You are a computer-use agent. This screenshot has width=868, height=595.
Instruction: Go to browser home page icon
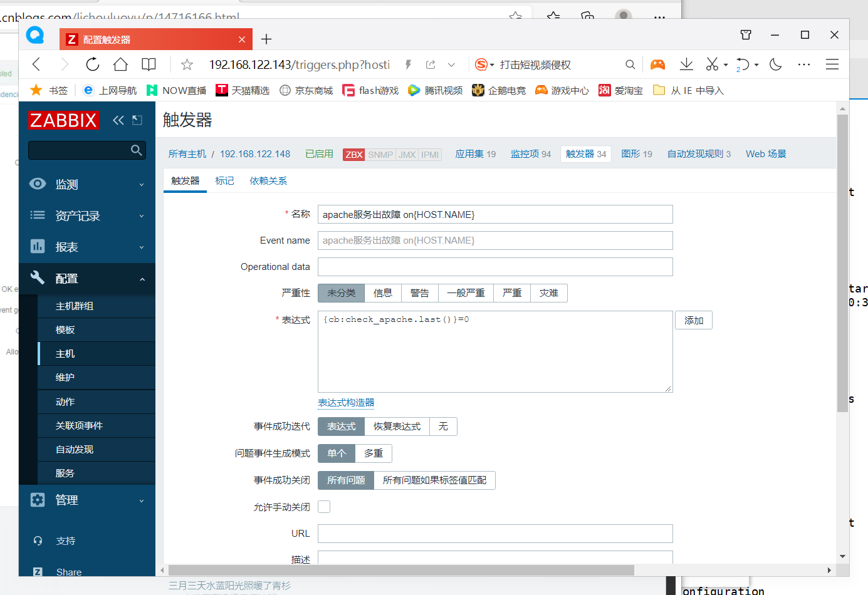[120, 65]
